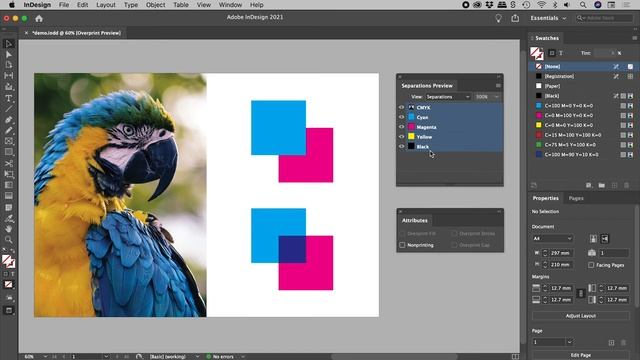Click screen mode button at toolbox bottom
Screen dimensions: 640x360
9,311
